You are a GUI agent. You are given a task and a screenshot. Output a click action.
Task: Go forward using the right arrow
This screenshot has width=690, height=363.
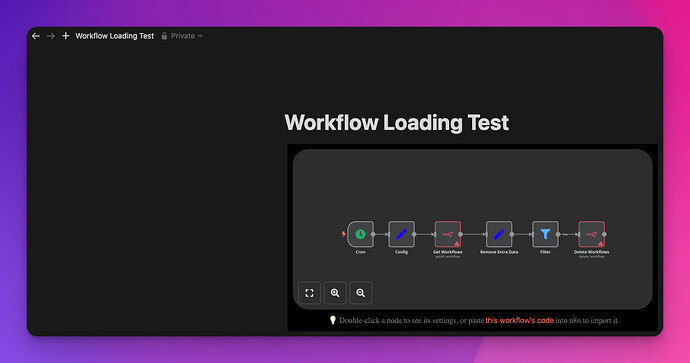tap(51, 36)
